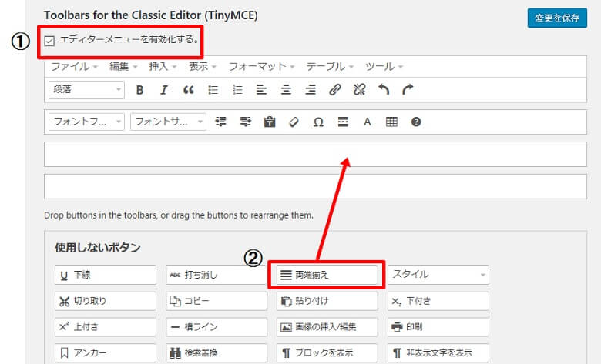This screenshot has height=364, width=601.
Task: Click the undo arrow icon
Action: pos(384,90)
